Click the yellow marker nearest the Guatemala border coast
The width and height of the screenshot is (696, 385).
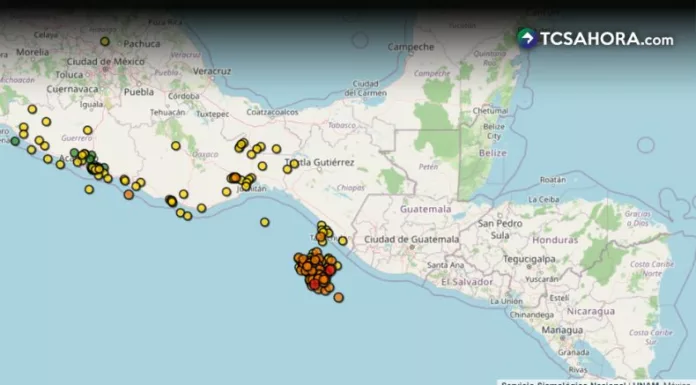click(343, 241)
